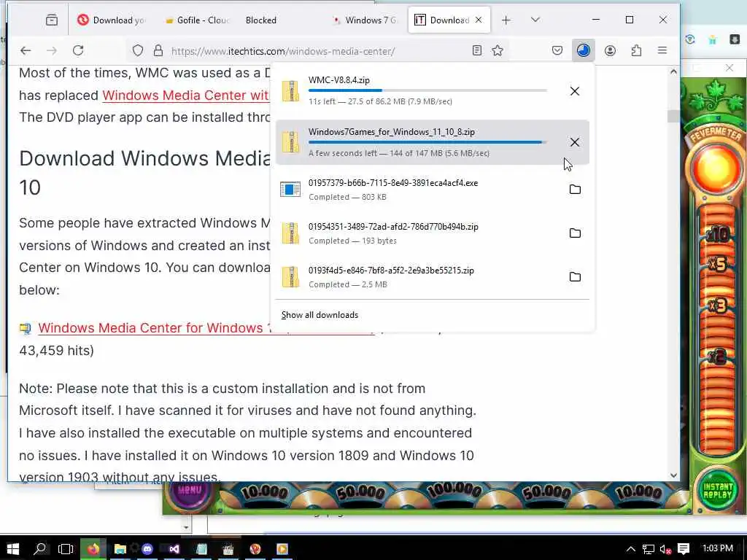Open the Windows Start menu
This screenshot has height=560, width=747.
[13, 549]
